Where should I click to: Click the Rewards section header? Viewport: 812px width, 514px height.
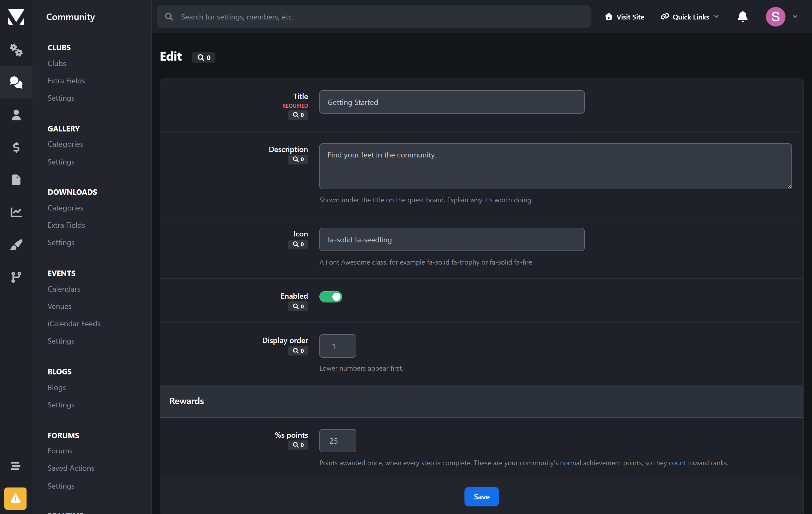point(482,401)
